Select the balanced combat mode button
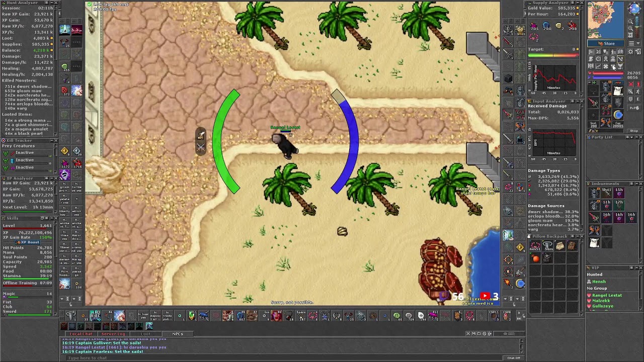Screen dimensions: 644x362 point(631,92)
